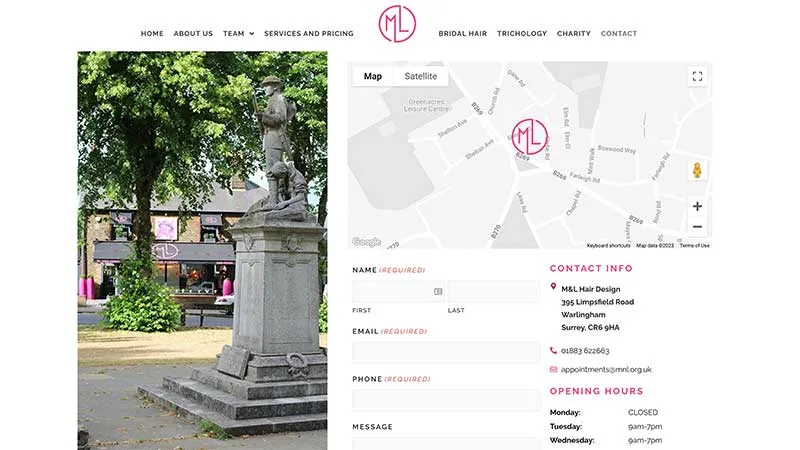Open map Keyboard shortcuts

(608, 245)
